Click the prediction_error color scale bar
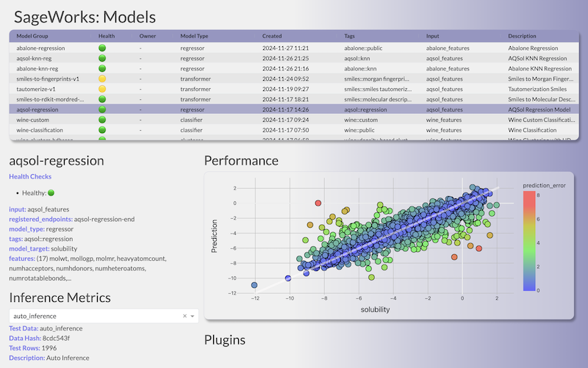 click(x=529, y=241)
